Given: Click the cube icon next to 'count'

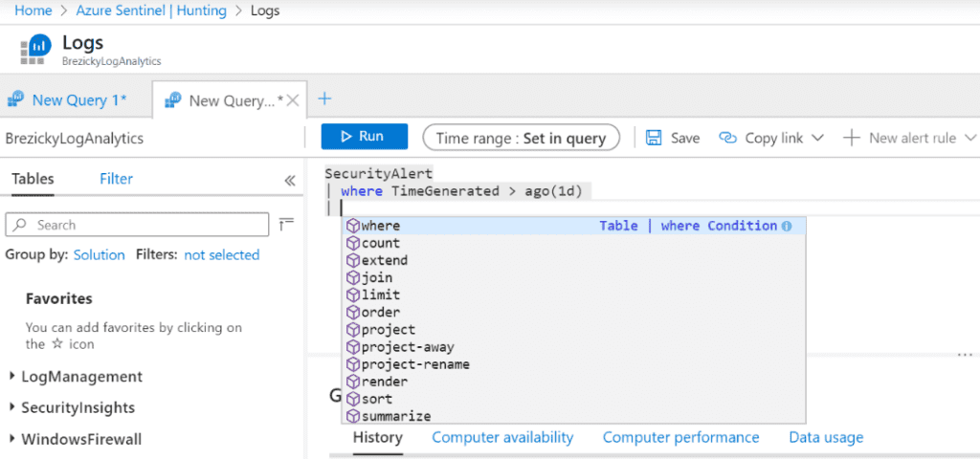Looking at the screenshot, I should point(354,243).
